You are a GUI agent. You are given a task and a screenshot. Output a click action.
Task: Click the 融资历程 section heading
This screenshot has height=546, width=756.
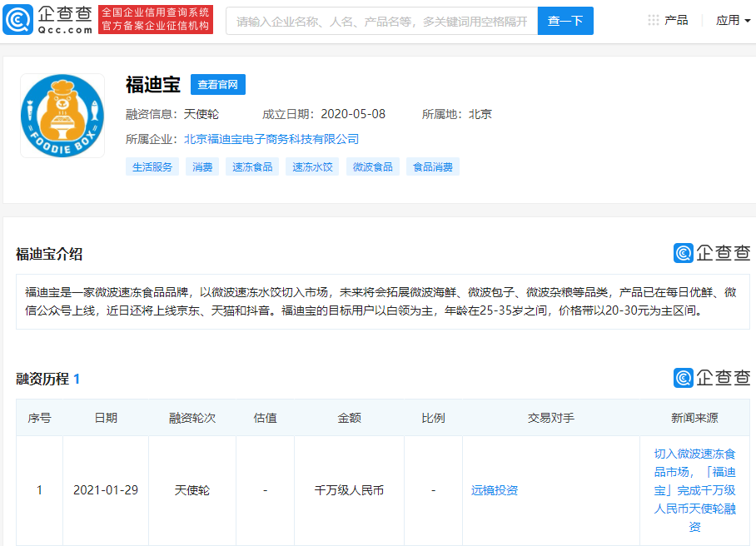42,380
